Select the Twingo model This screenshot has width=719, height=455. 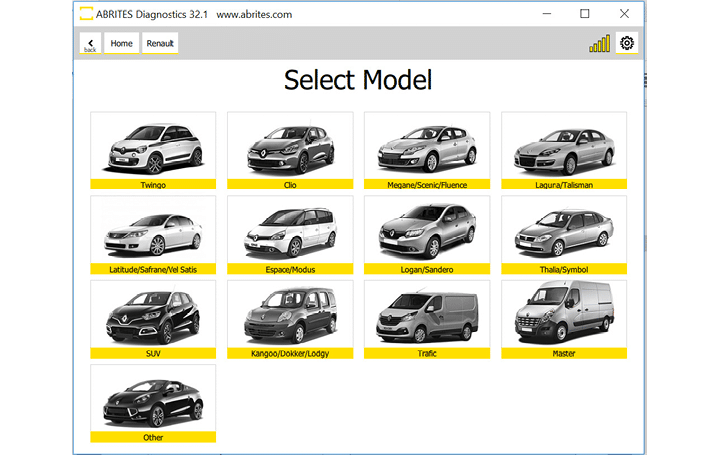pyautogui.click(x=153, y=150)
